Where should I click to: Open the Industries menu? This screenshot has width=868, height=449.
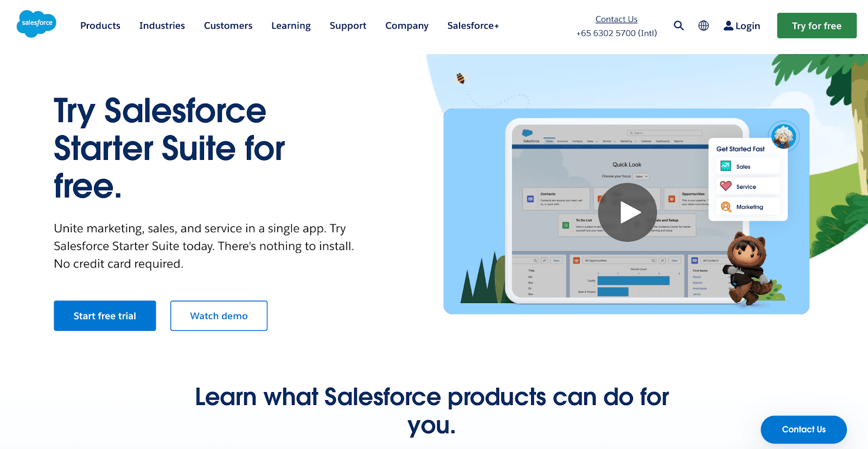pyautogui.click(x=162, y=25)
